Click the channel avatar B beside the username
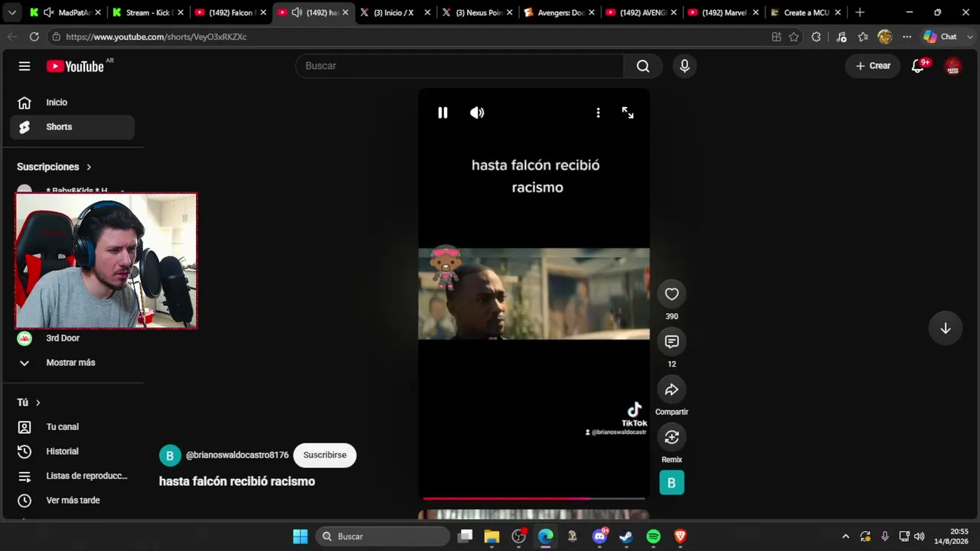The height and width of the screenshot is (551, 980). point(170,455)
